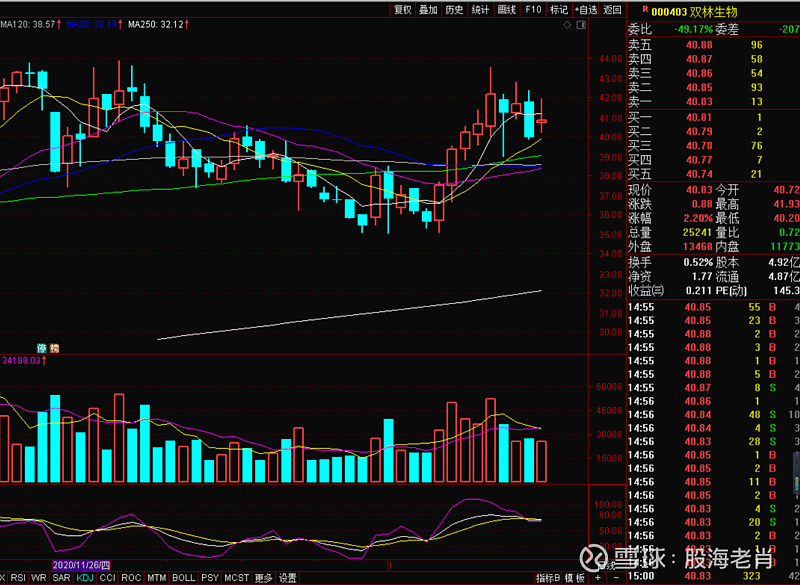Image resolution: width=800 pixels, height=585 pixels.
Task: Click 买二 price 40.79
Action: (x=699, y=132)
